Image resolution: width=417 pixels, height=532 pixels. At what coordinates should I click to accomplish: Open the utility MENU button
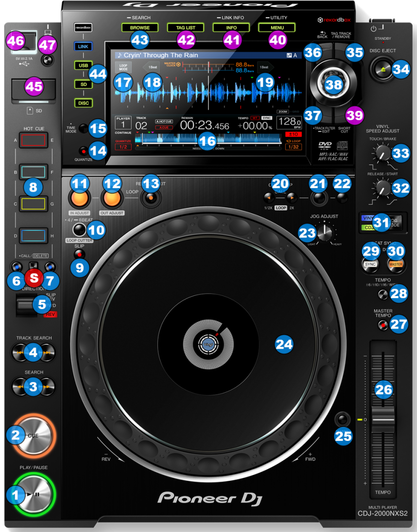coord(277,28)
